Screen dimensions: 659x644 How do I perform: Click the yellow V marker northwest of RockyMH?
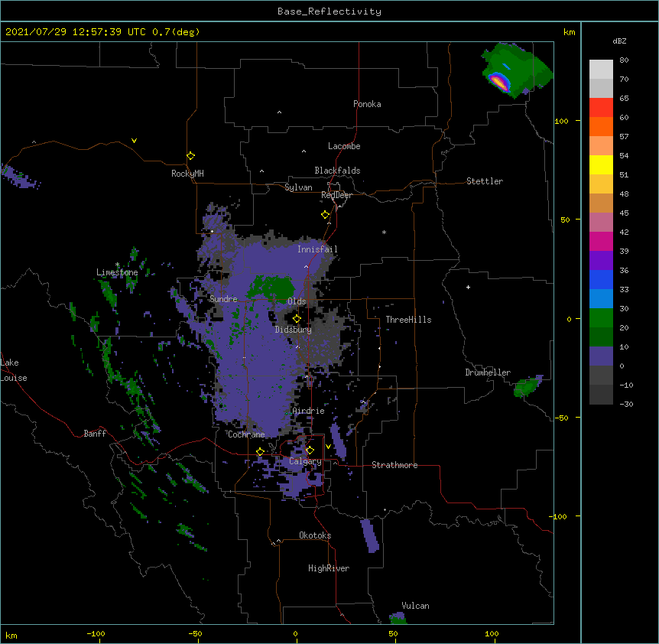click(x=134, y=141)
